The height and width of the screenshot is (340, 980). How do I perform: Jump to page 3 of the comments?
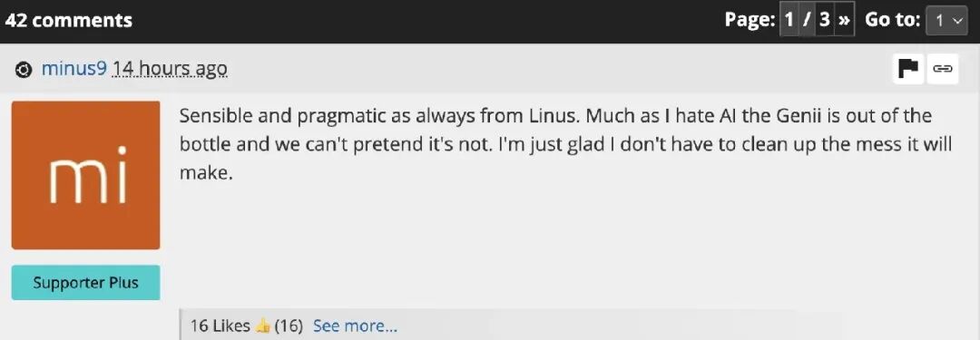click(x=825, y=20)
